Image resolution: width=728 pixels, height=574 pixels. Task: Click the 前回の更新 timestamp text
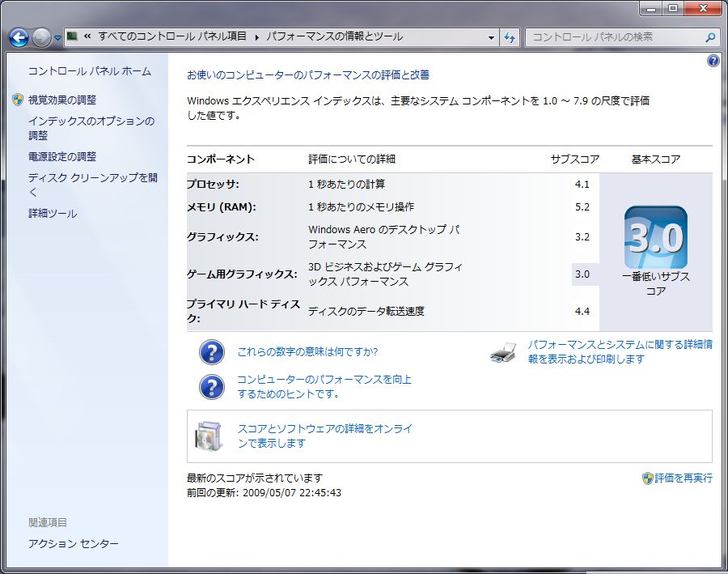pyautogui.click(x=264, y=493)
